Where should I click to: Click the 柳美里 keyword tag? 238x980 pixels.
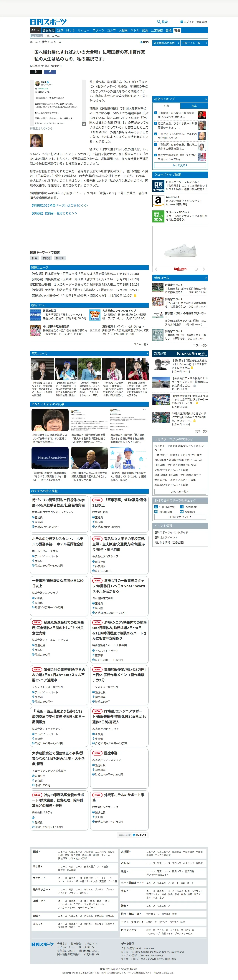point(60,258)
